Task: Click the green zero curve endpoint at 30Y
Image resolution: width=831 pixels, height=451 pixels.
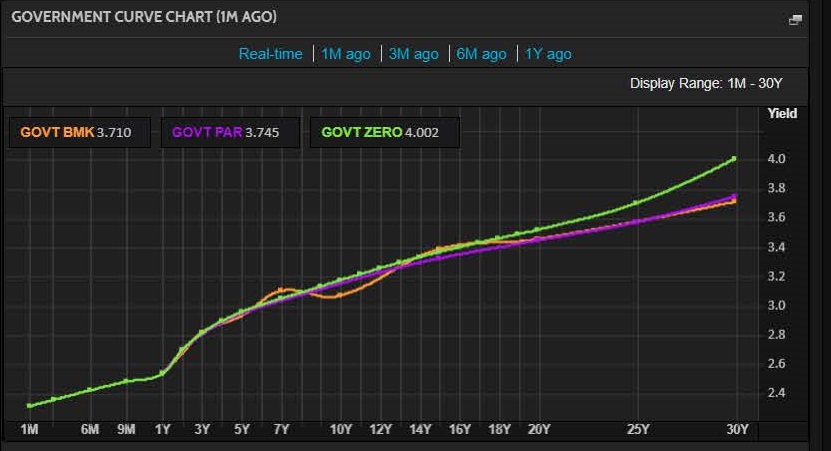Action: pyautogui.click(x=734, y=158)
